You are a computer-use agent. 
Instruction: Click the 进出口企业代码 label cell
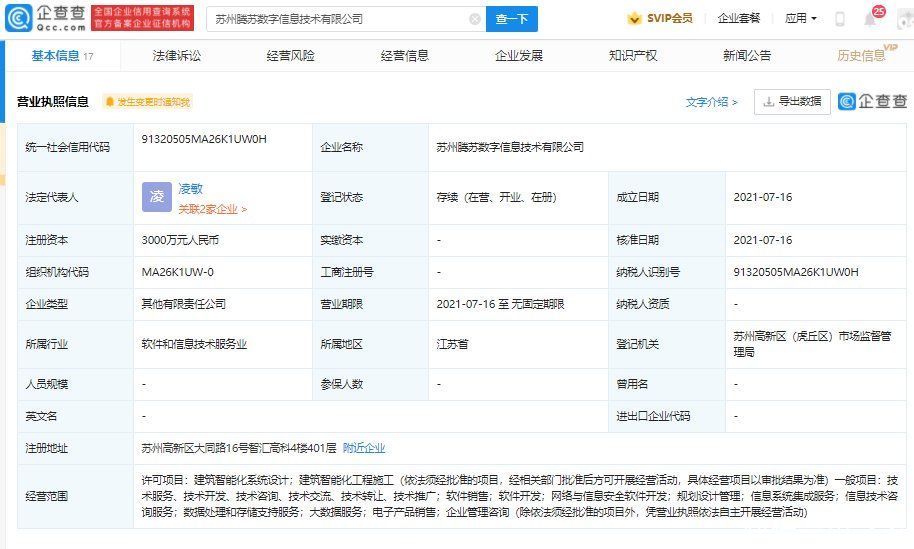tap(667, 416)
